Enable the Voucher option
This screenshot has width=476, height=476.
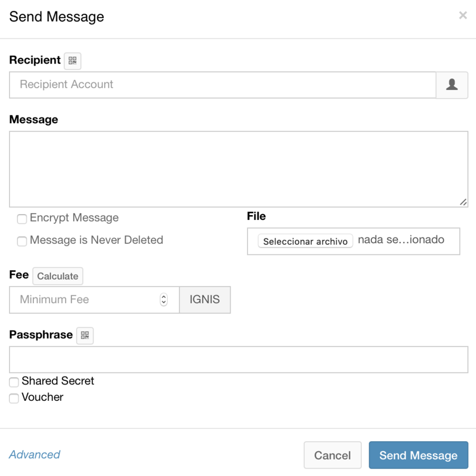point(14,398)
